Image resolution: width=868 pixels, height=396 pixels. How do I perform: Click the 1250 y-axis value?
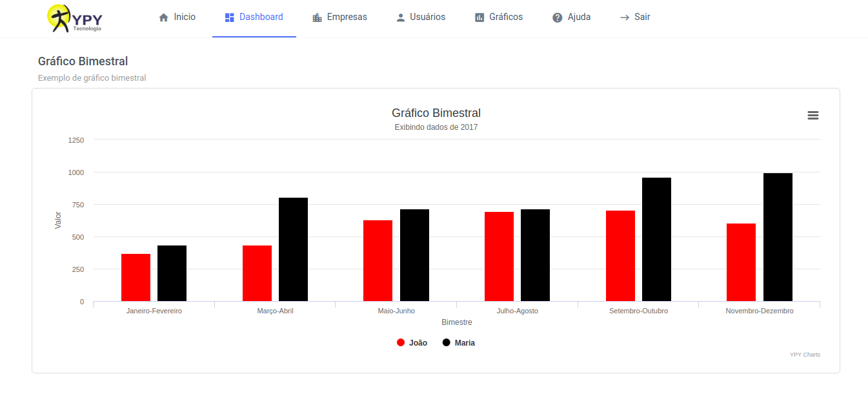(76, 140)
